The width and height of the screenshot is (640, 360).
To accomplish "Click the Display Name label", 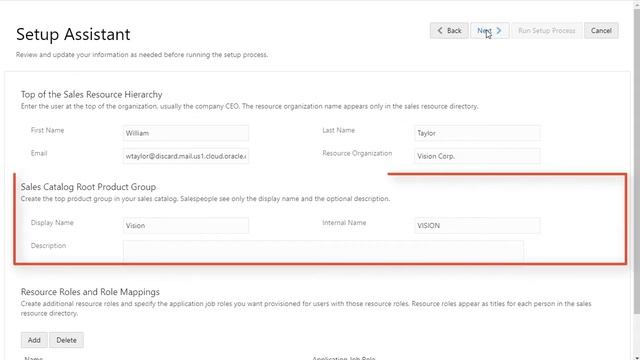I will coord(52,222).
